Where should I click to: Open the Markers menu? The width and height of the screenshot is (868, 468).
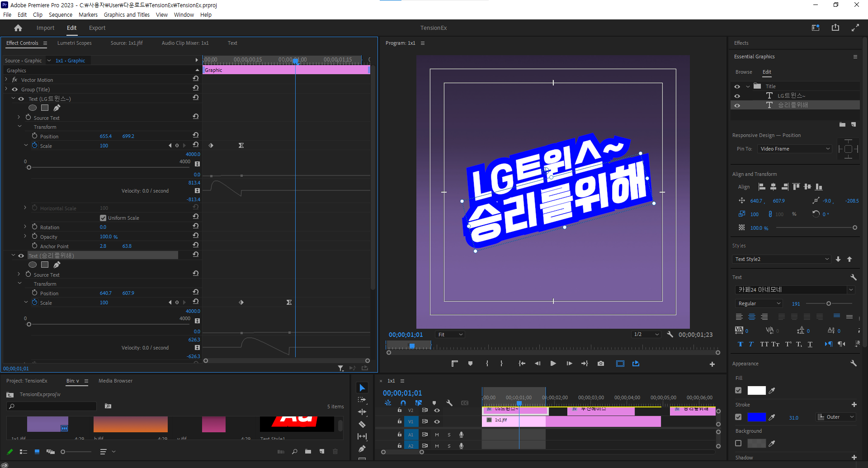pyautogui.click(x=88, y=15)
